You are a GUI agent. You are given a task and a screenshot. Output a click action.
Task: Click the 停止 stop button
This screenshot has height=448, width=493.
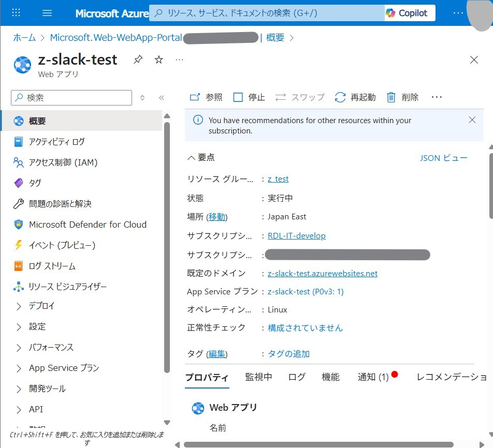click(x=249, y=97)
